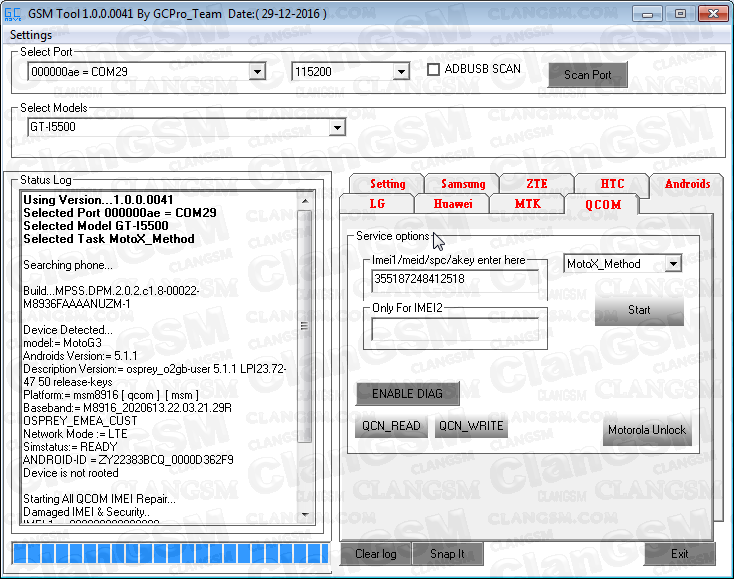Click 'Using Version...1.0.0.0041' log line
The image size is (734, 579).
tap(98, 200)
